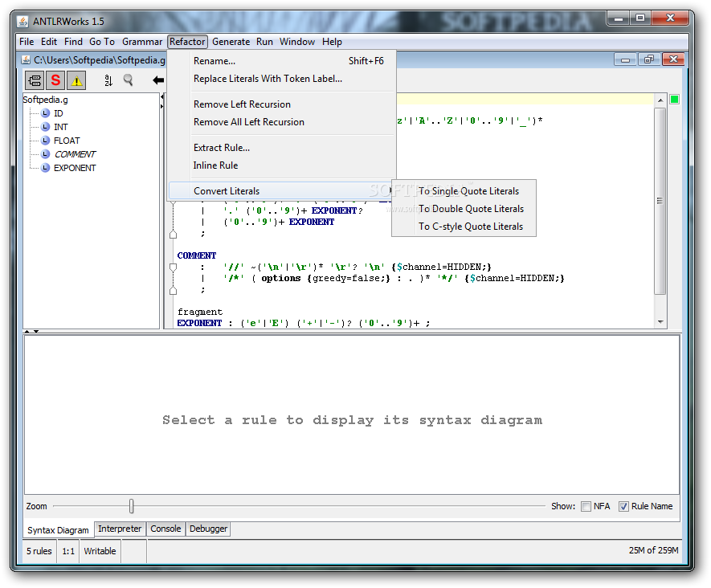Open the Window menu
The width and height of the screenshot is (711, 588).
297,42
